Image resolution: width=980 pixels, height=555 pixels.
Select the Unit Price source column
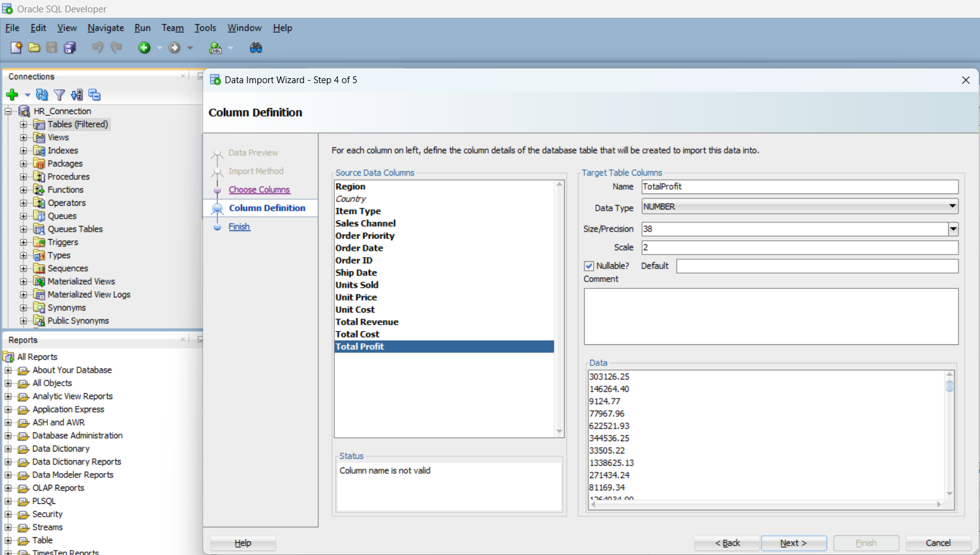[x=444, y=298]
